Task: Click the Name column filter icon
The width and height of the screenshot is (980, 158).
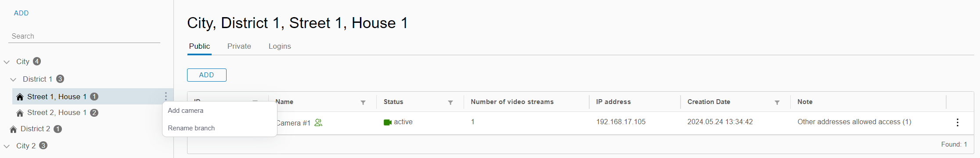Action: 363,102
